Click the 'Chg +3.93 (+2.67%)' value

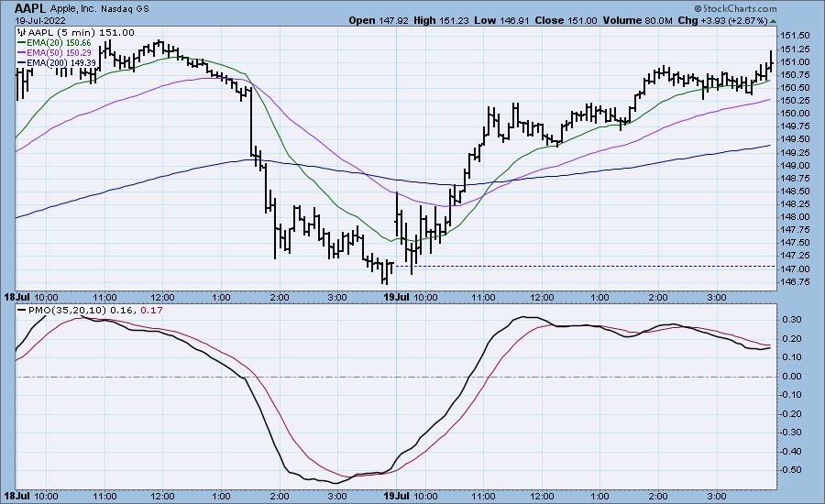point(723,20)
